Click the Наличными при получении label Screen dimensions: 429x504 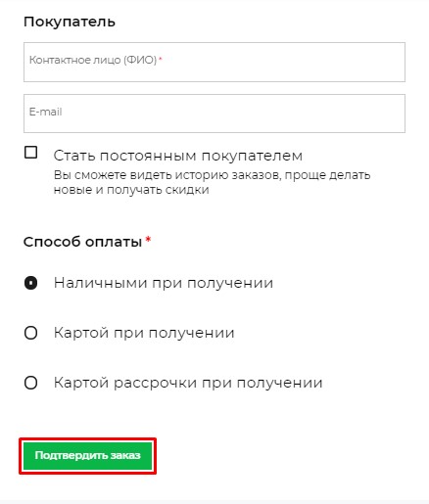tap(164, 283)
